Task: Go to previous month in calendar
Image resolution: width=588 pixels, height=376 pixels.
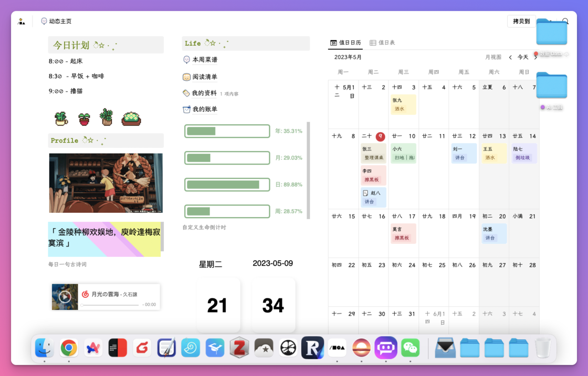Action: pyautogui.click(x=510, y=57)
